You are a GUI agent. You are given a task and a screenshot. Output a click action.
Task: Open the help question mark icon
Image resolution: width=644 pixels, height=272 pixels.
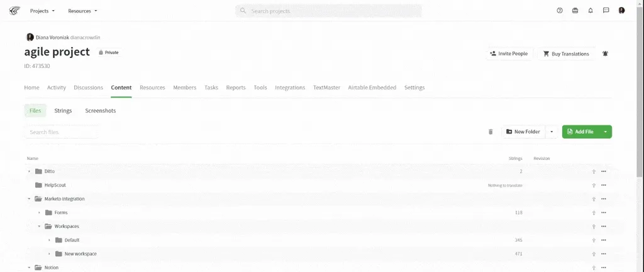(x=559, y=11)
